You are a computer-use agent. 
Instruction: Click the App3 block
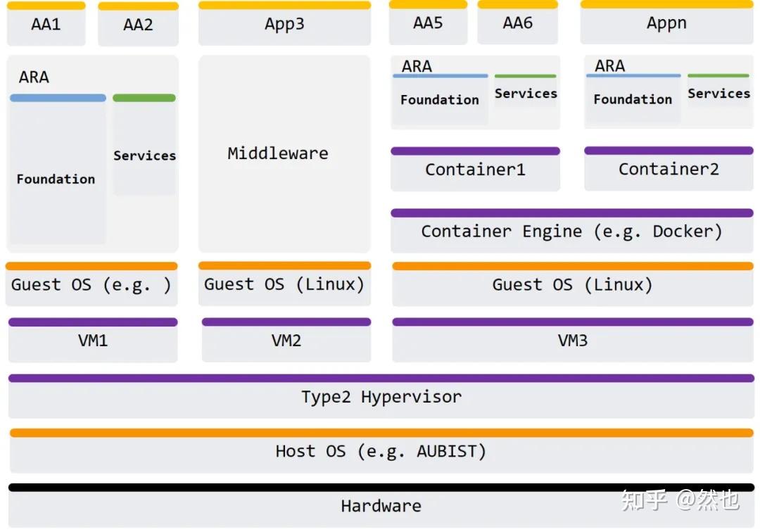[284, 24]
